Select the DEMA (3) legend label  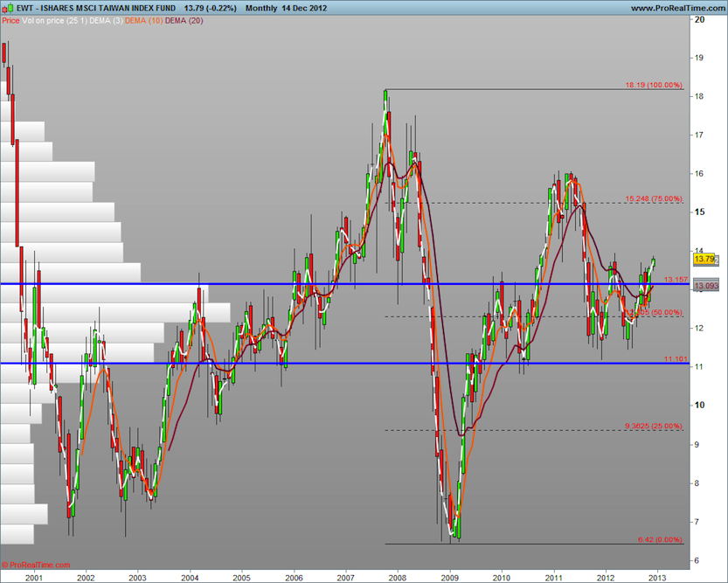(107, 20)
